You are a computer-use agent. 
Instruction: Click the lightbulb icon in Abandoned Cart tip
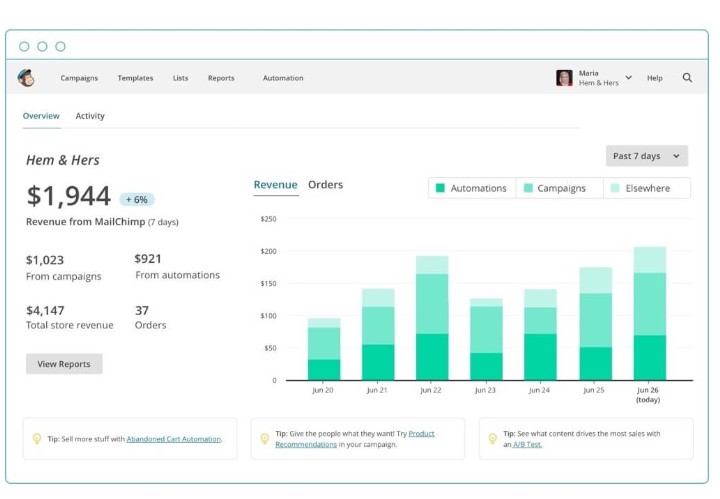click(37, 439)
